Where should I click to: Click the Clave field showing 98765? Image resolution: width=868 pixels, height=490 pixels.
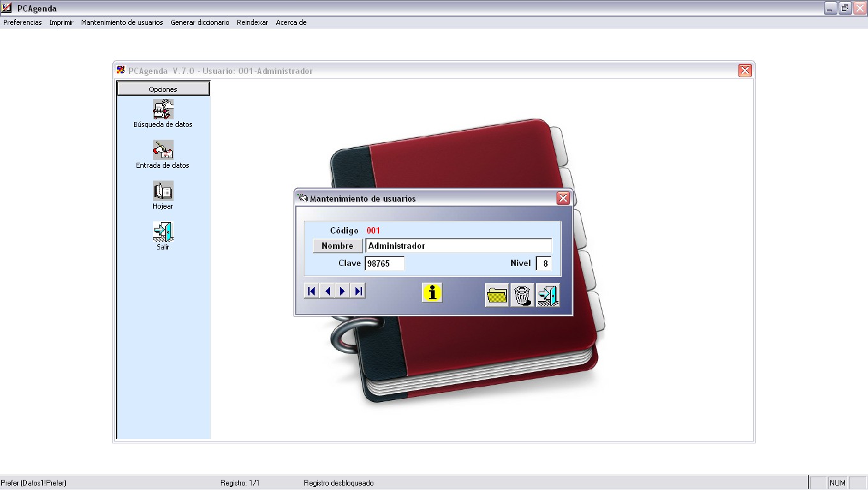[x=385, y=264]
